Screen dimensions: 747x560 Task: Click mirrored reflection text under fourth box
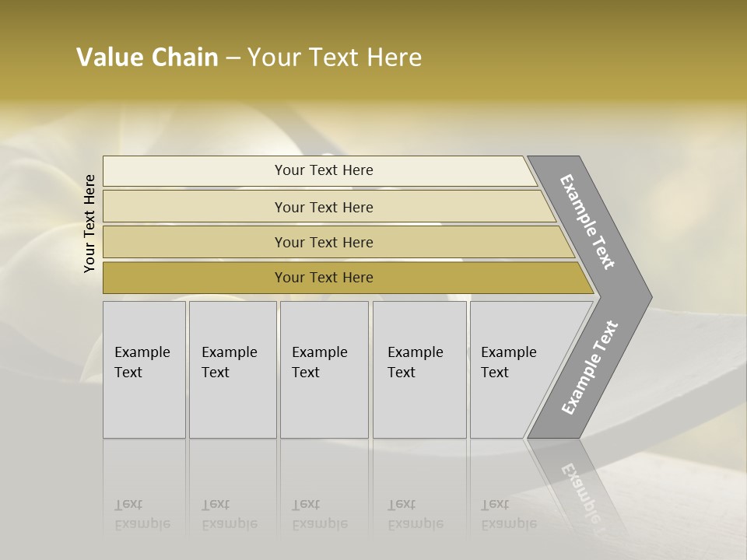click(x=415, y=514)
